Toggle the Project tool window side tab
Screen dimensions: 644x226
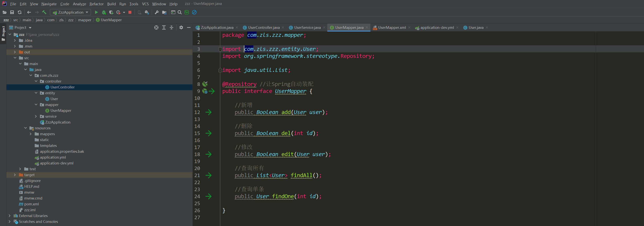[x=3, y=31]
